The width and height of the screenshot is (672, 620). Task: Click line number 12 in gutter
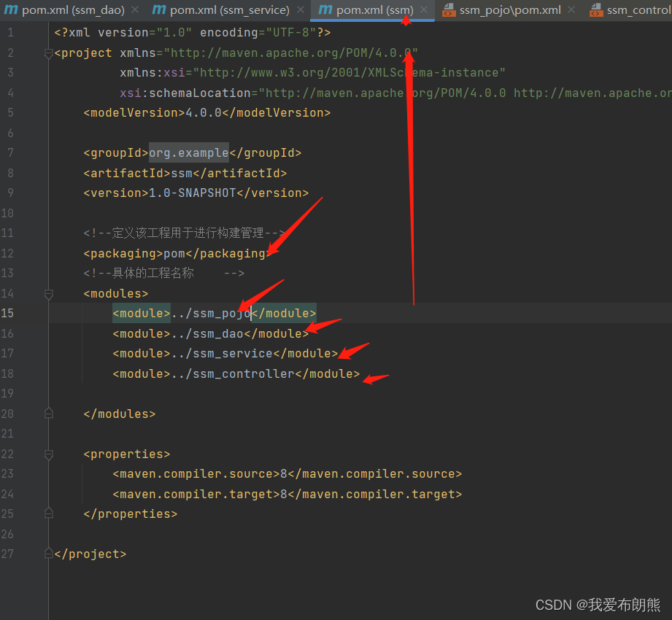[x=7, y=253]
